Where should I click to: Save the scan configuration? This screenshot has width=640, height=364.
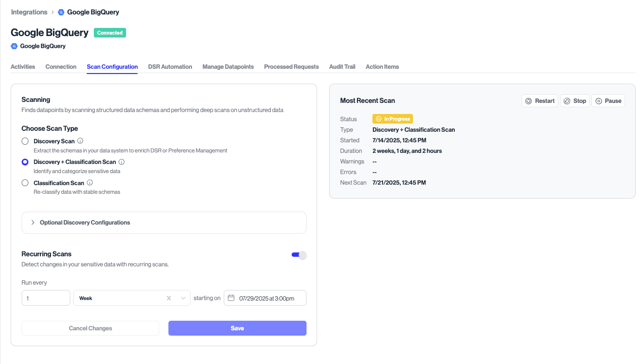(x=237, y=328)
